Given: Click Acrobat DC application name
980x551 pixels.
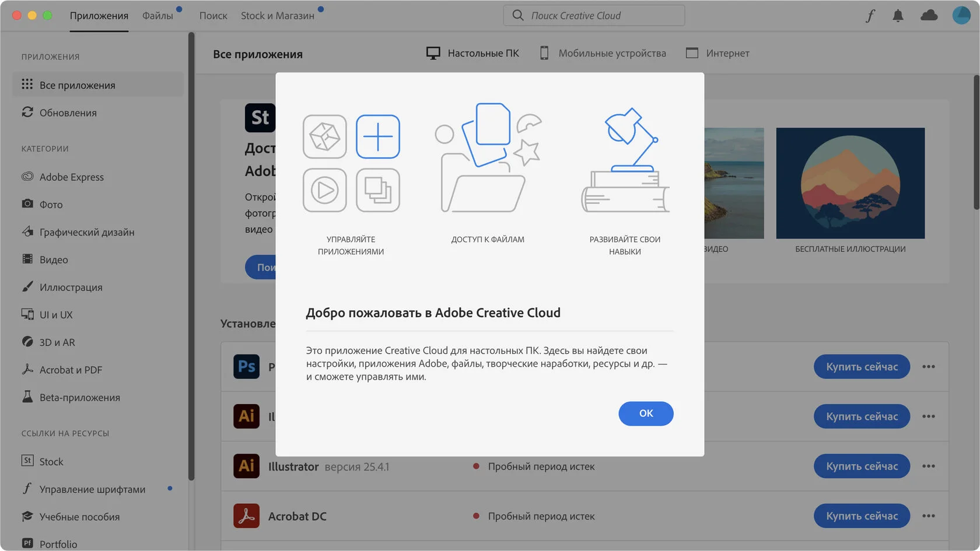Looking at the screenshot, I should pyautogui.click(x=297, y=516).
